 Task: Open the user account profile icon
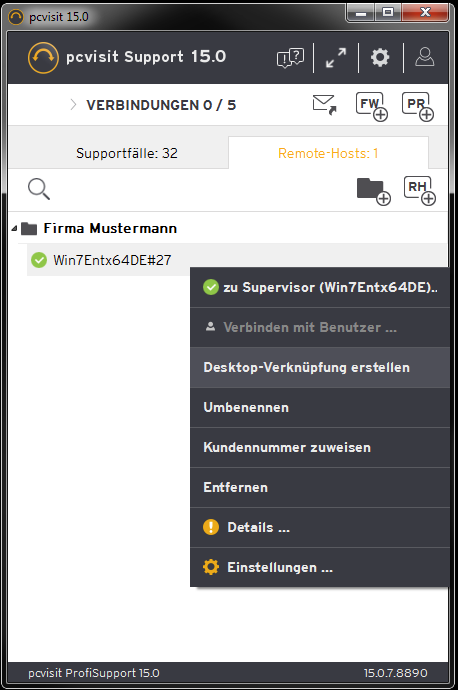425,57
